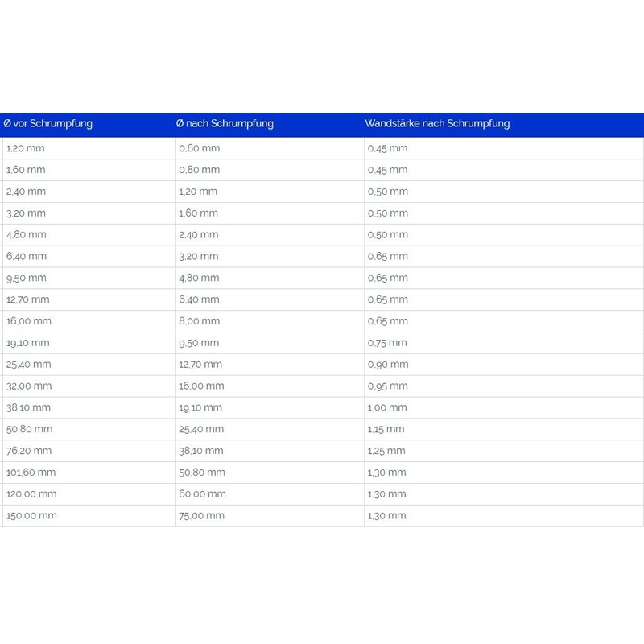
Task: Select the 3,20 mm before-shrinking cell in the first column
Action: pyautogui.click(x=26, y=213)
